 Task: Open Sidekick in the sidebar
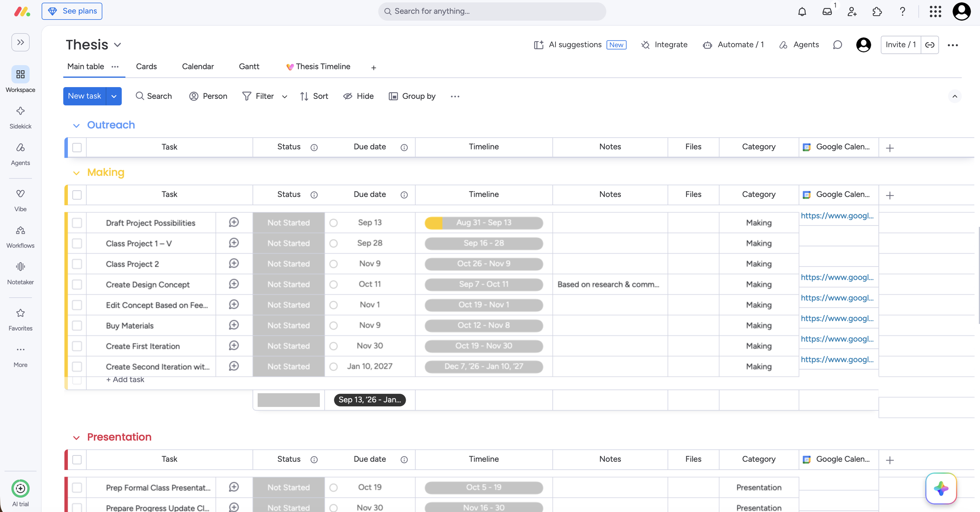point(20,117)
